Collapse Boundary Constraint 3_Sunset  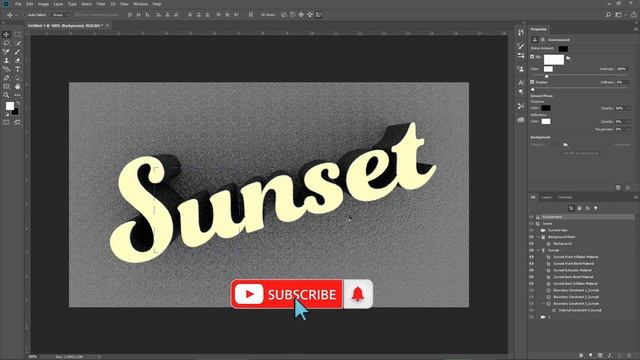(543, 304)
